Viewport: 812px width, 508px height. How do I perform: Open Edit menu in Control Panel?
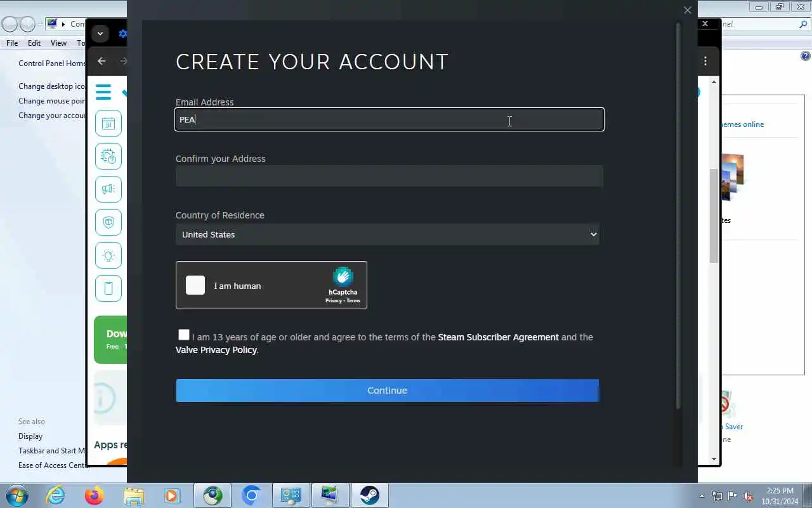(34, 43)
